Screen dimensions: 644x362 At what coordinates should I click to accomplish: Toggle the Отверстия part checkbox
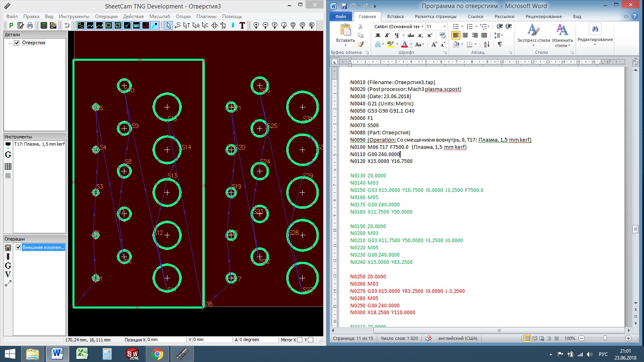17,43
